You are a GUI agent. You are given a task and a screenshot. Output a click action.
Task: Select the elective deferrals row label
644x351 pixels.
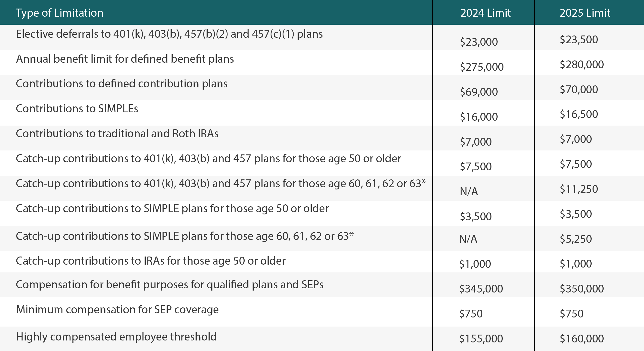click(169, 34)
